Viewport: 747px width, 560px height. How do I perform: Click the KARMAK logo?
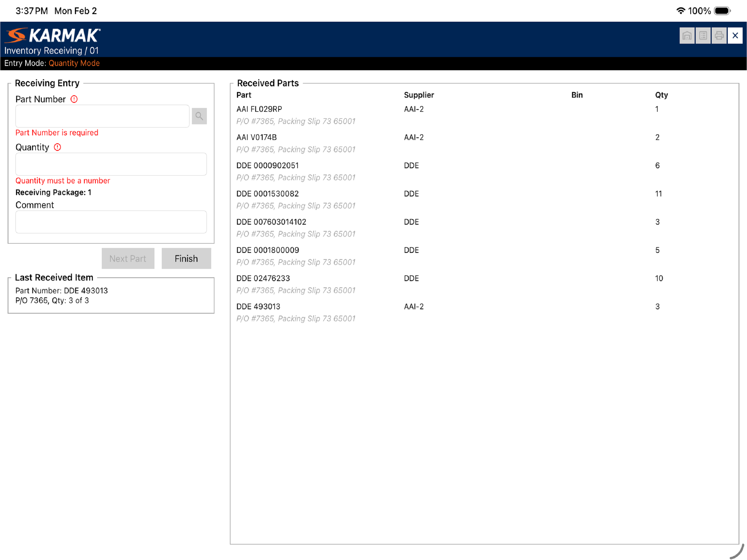53,36
